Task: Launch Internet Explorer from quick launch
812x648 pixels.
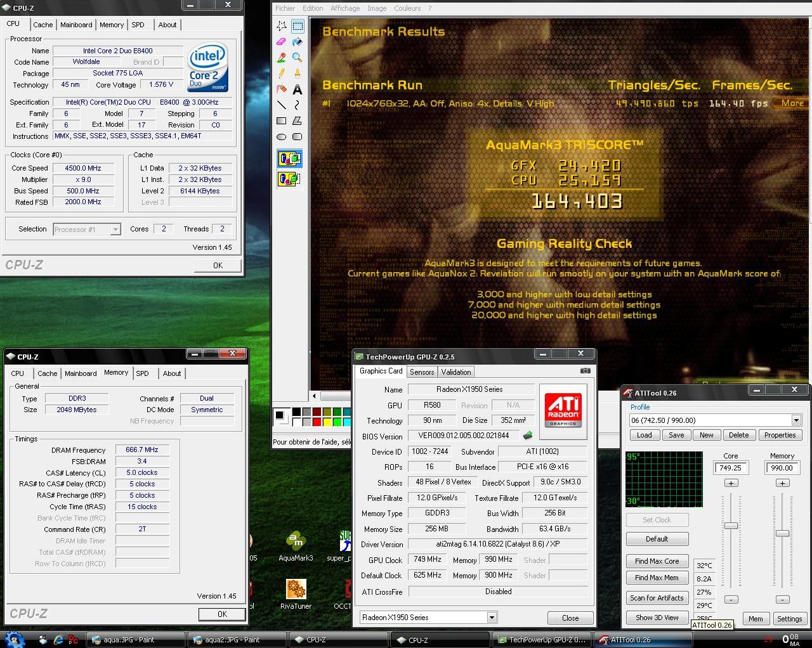Action: tap(58, 640)
